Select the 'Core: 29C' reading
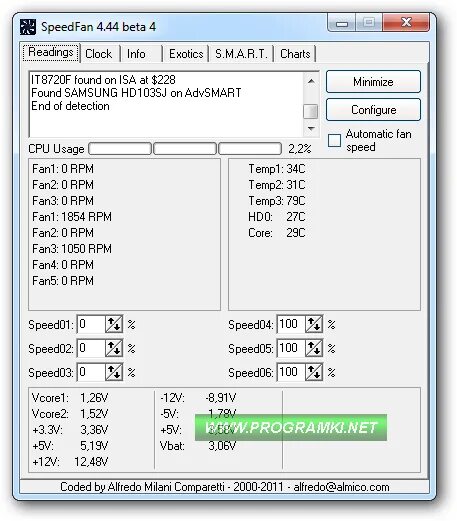Screen dimensions: 457x521 [x=277, y=233]
